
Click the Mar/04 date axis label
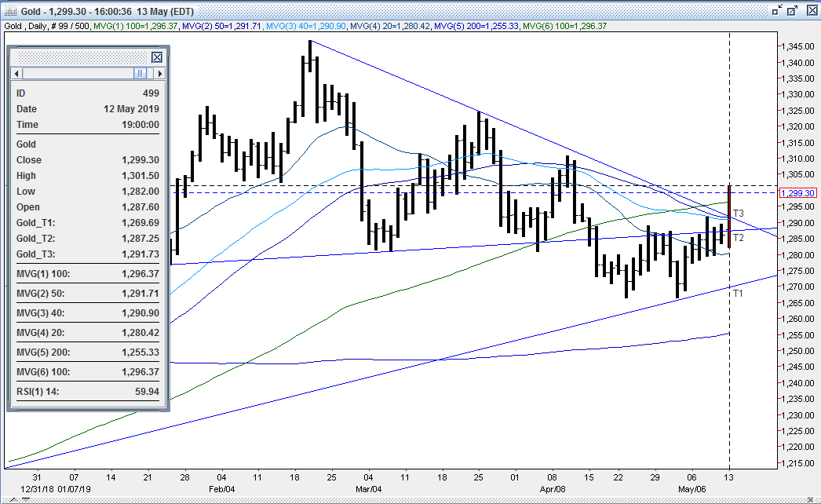point(368,489)
